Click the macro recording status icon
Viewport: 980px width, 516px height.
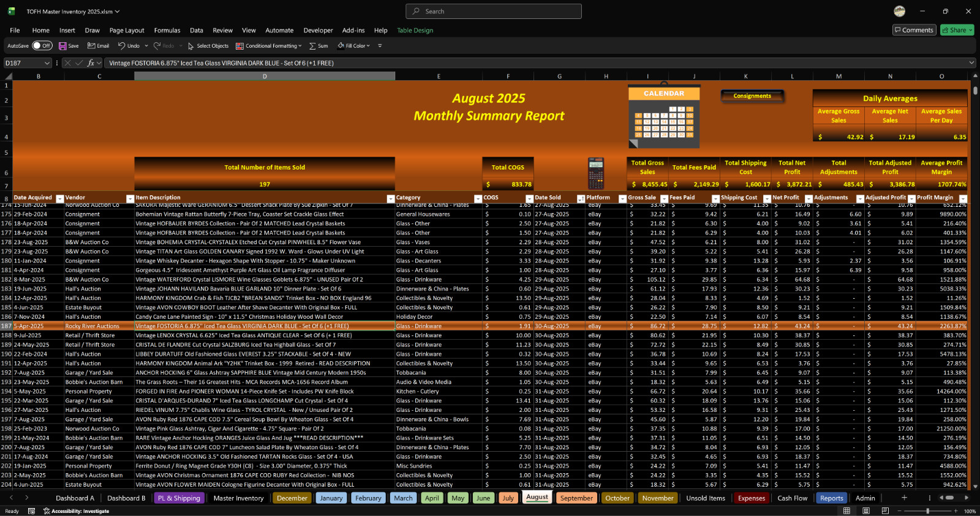point(31,511)
